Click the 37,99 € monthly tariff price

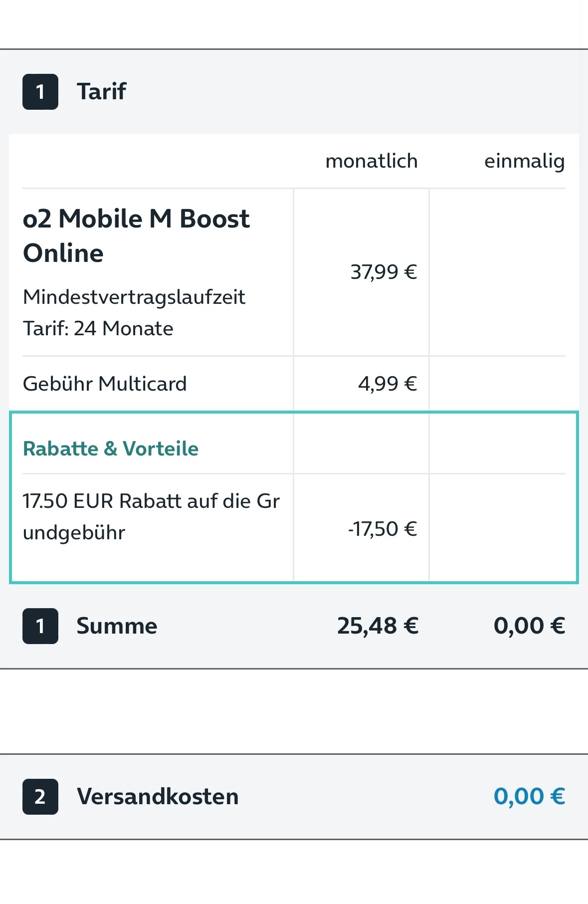tap(384, 272)
